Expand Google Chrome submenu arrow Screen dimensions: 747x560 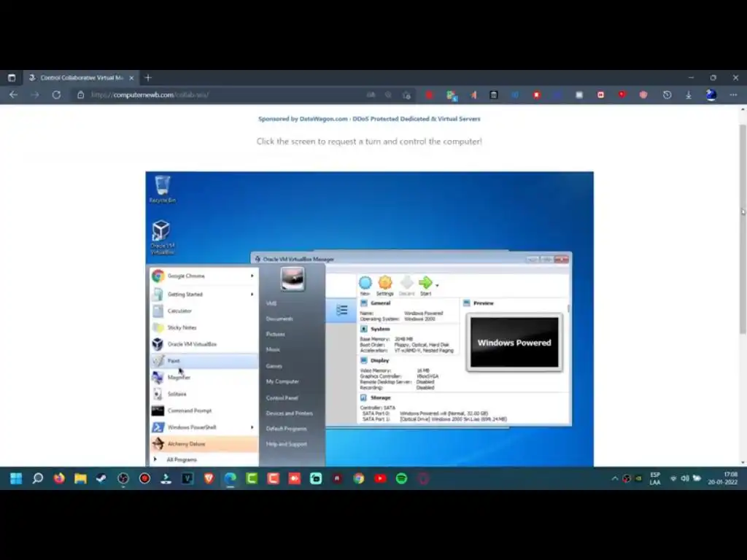pos(252,276)
